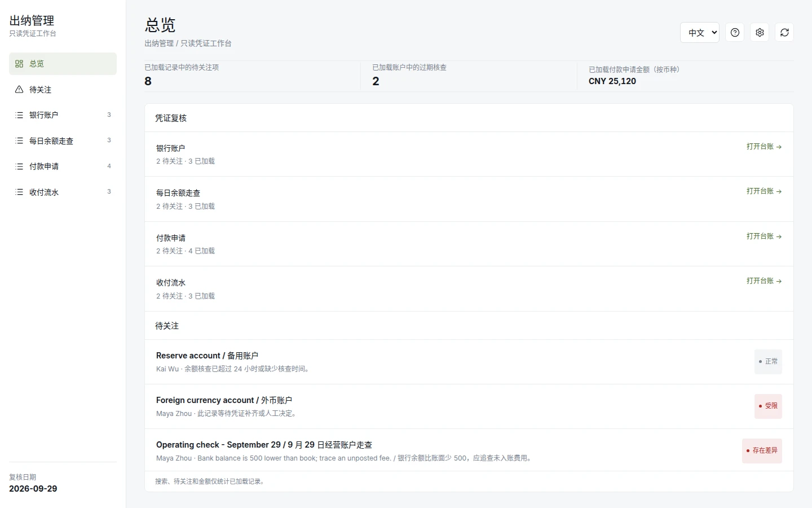Go to 待关注 in the sidebar
The height and width of the screenshot is (508, 812).
pyautogui.click(x=63, y=89)
